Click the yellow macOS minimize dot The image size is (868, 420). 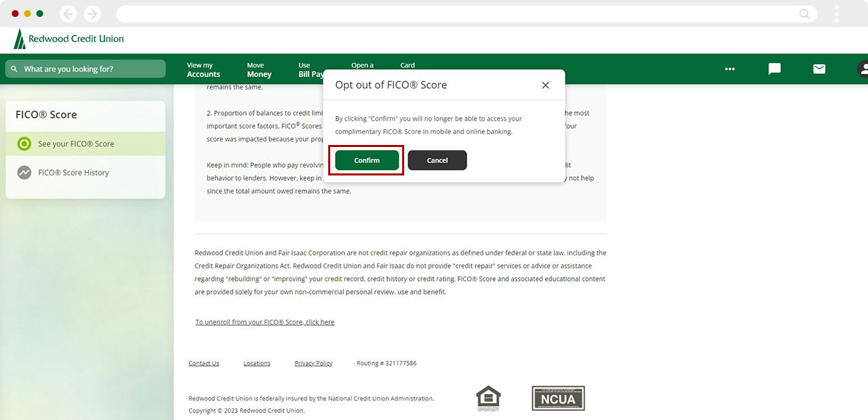[x=27, y=14]
